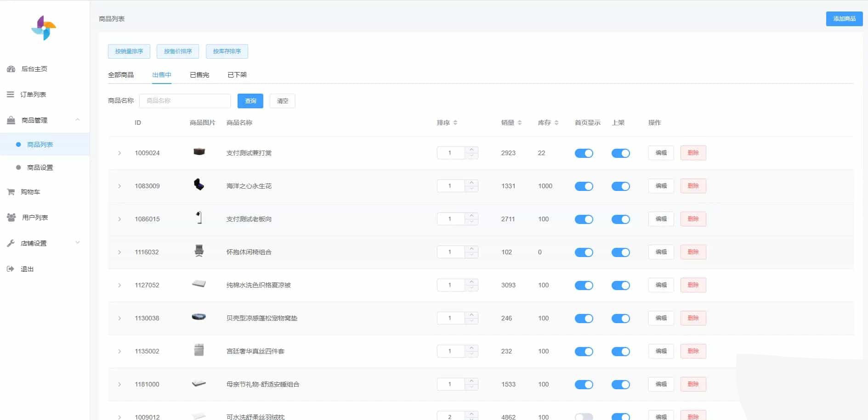Toggle 首页显示 for 支付测试兼打赏
The width and height of the screenshot is (868, 420).
pyautogui.click(x=584, y=153)
